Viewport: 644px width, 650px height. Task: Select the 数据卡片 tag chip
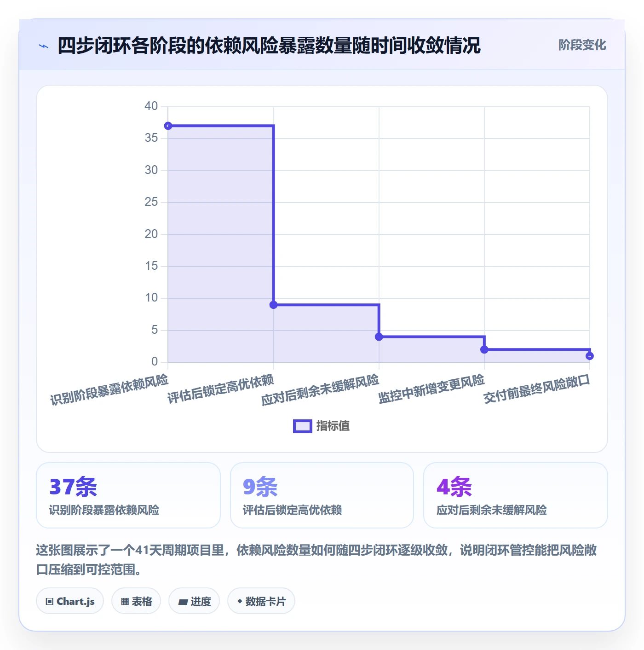261,601
